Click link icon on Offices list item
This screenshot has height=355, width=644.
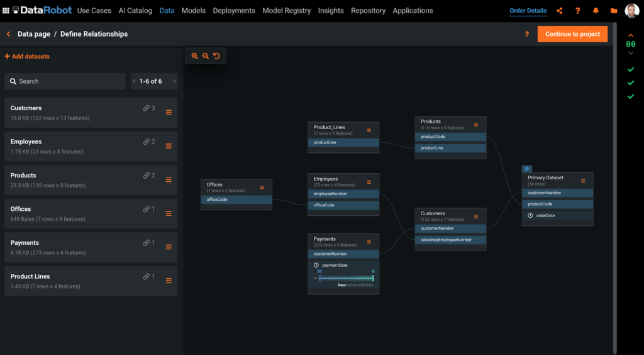pyautogui.click(x=146, y=209)
